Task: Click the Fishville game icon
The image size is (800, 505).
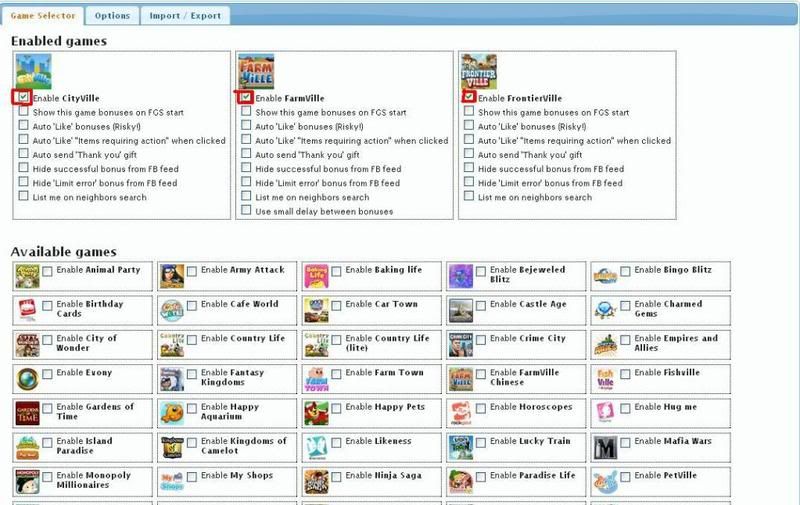Action: [605, 379]
